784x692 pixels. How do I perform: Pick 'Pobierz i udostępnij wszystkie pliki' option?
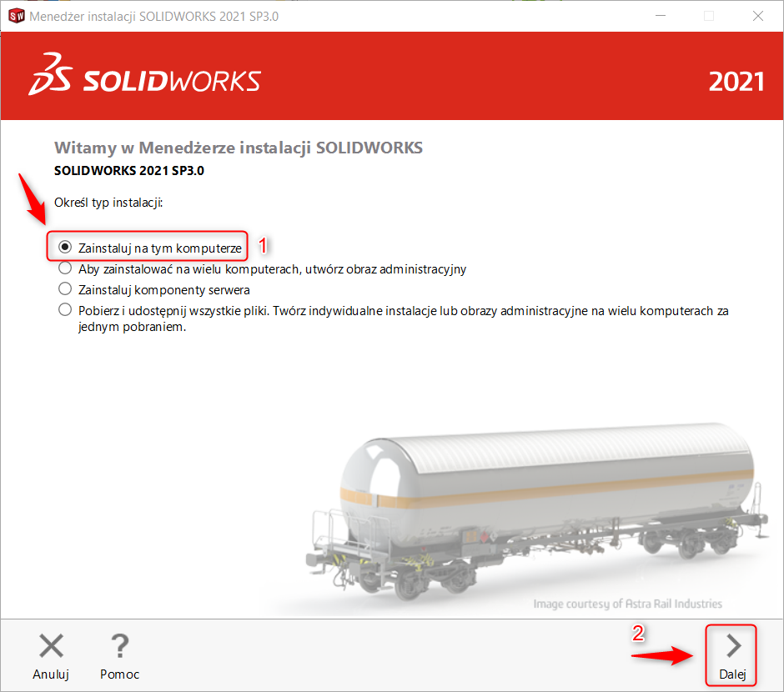65,310
